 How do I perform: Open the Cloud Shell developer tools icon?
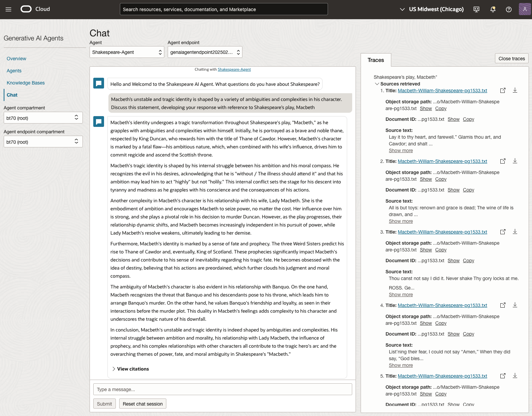[x=476, y=9]
